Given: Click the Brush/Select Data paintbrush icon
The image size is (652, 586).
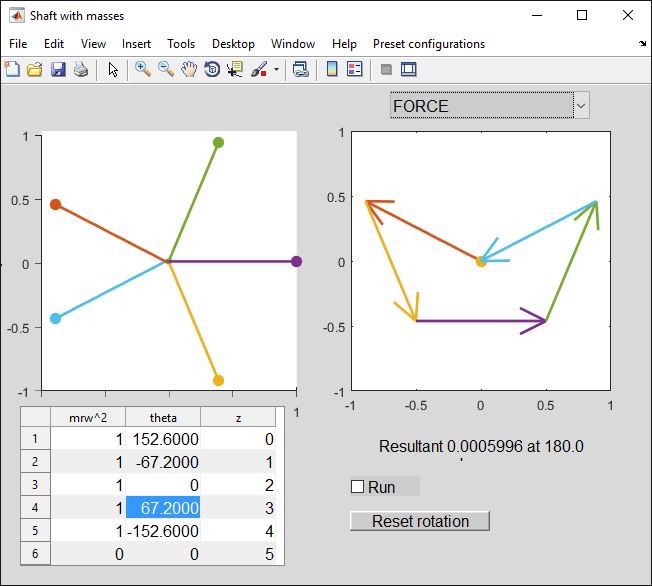Looking at the screenshot, I should point(259,69).
